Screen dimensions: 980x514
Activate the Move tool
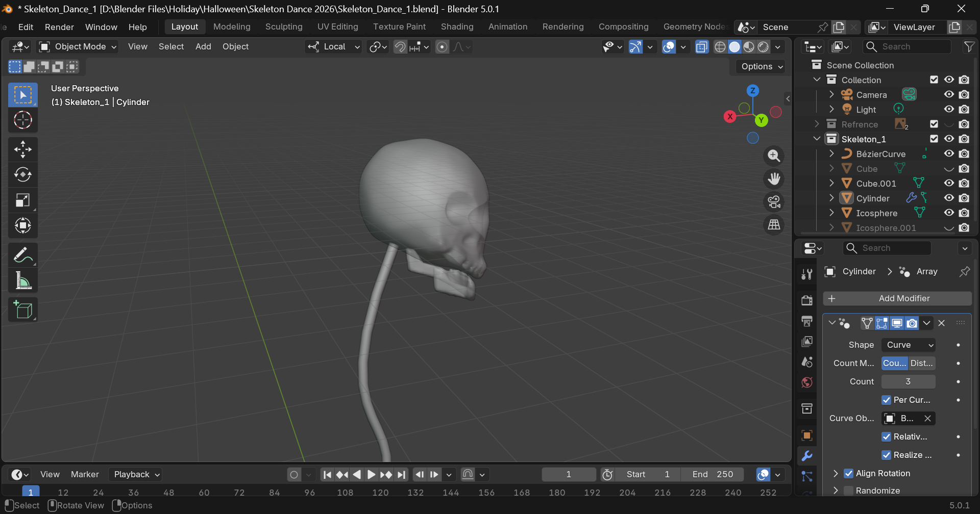[23, 149]
